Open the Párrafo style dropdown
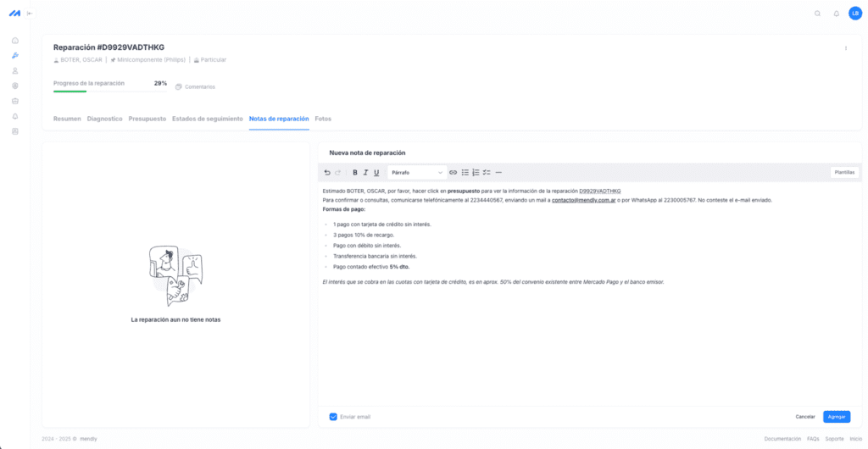Image resolution: width=868 pixels, height=449 pixels. point(417,172)
